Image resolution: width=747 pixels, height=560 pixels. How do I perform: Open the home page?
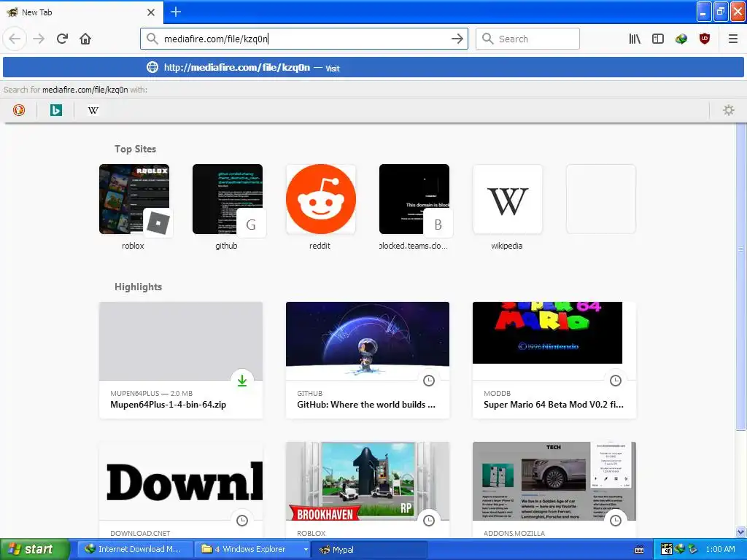tap(85, 39)
